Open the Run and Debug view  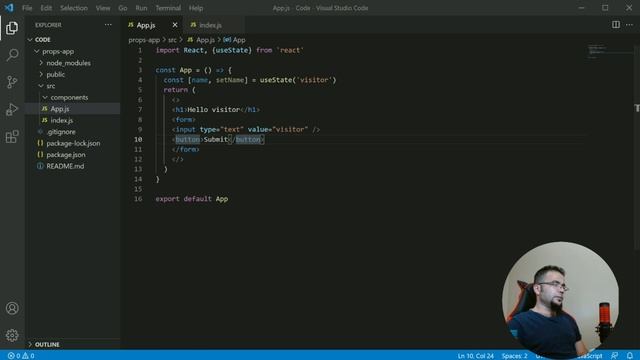[12, 109]
